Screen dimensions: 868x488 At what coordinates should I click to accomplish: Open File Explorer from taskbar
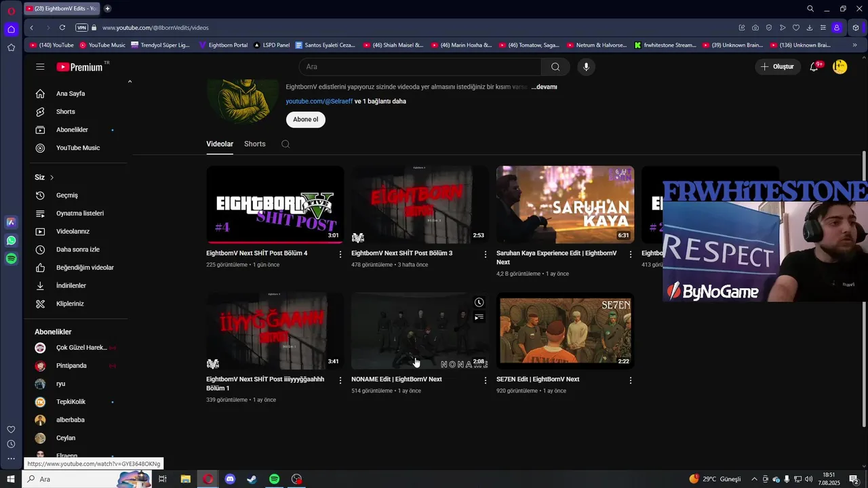(x=186, y=479)
